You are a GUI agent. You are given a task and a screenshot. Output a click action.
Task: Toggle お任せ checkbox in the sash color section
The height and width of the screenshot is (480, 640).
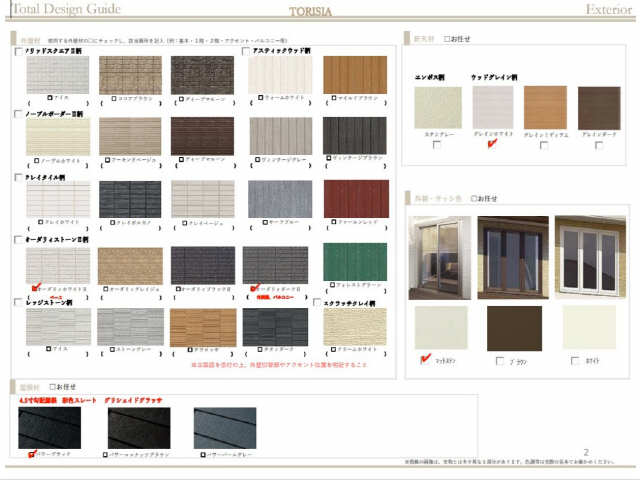(475, 198)
